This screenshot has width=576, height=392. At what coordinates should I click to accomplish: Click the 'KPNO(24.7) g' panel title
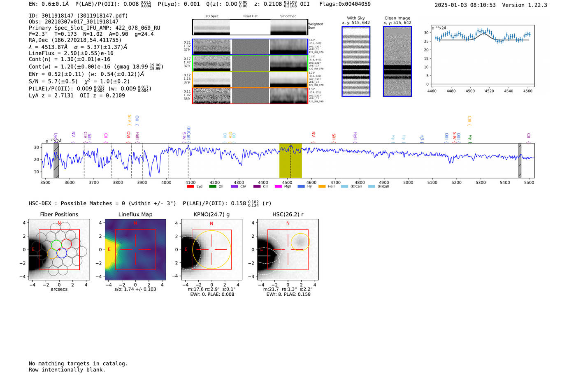pos(211,214)
